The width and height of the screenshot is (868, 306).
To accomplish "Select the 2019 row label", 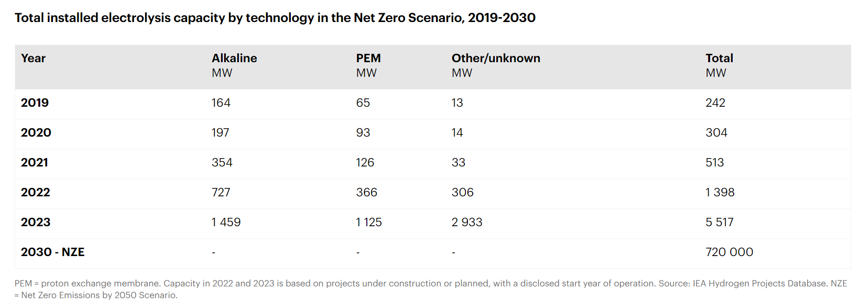I will coord(35,103).
